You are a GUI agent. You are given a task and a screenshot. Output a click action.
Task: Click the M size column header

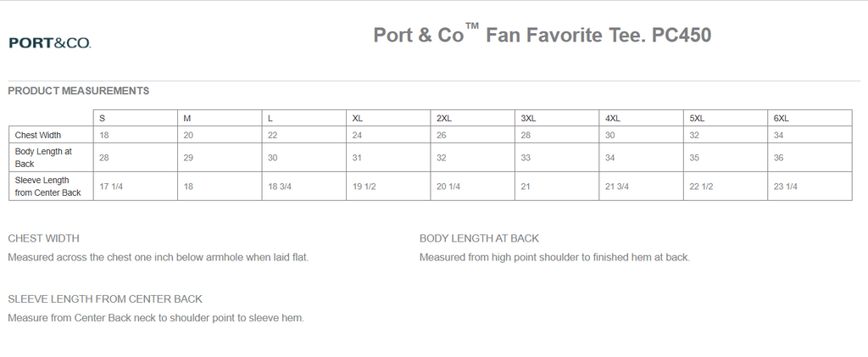tap(187, 118)
